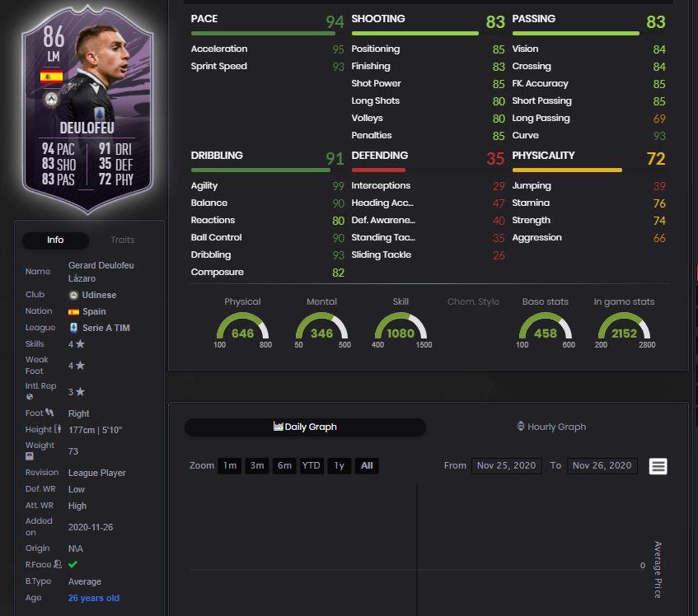Switch to the Traits tab
Viewport: 698px width, 616px height.
coord(123,240)
